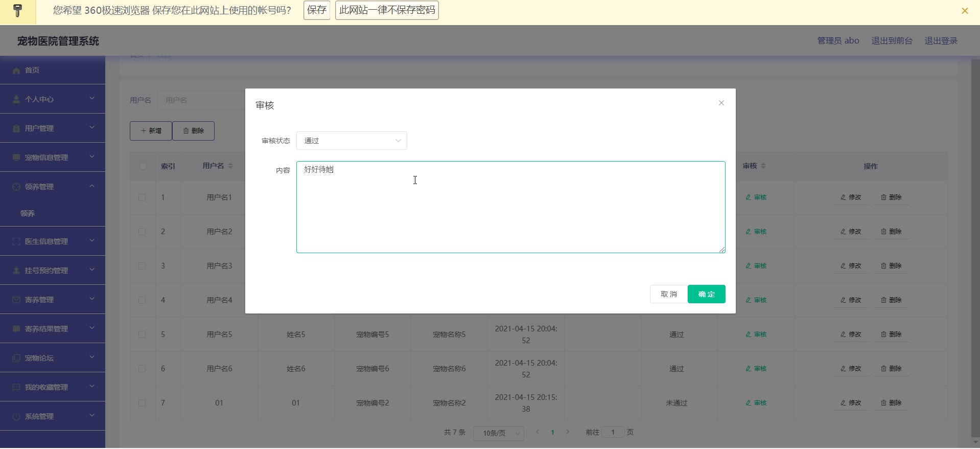Click 保存 to save the password
Screen dimensions: 980x449
[317, 10]
